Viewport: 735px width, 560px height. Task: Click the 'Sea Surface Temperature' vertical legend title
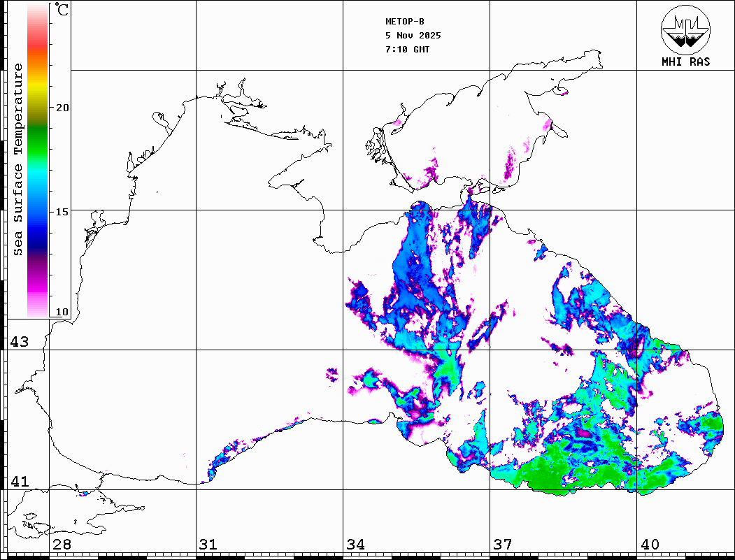(18, 159)
